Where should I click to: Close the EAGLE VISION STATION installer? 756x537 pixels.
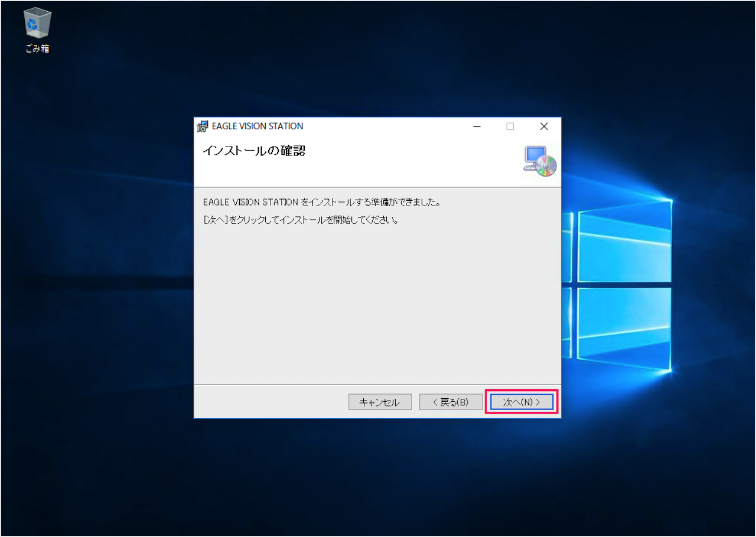(544, 126)
